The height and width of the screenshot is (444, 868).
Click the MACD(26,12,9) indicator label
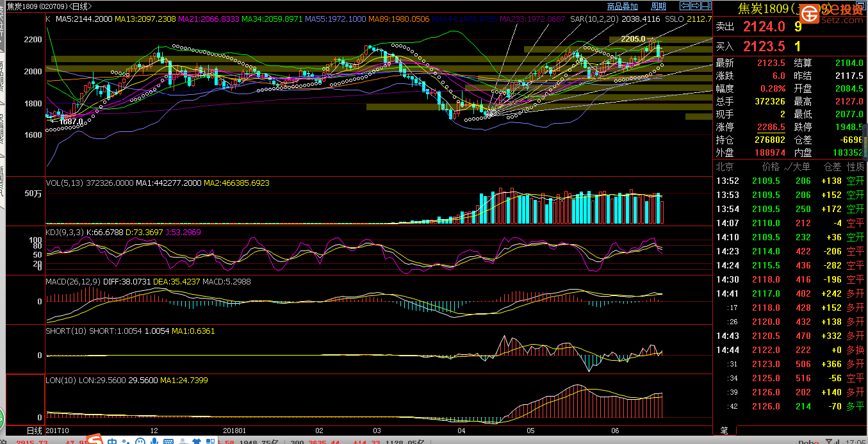(x=74, y=281)
